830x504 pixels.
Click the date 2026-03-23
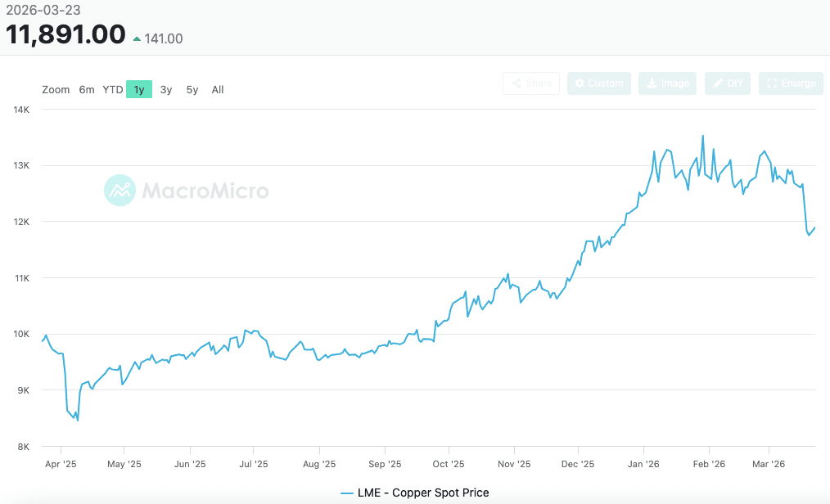42,11
